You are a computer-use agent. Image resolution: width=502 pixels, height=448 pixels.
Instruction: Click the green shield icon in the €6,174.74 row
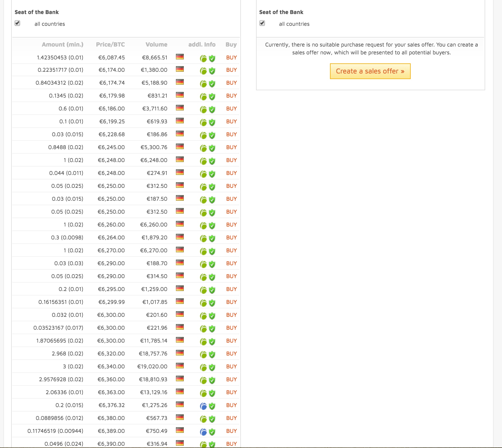click(212, 84)
